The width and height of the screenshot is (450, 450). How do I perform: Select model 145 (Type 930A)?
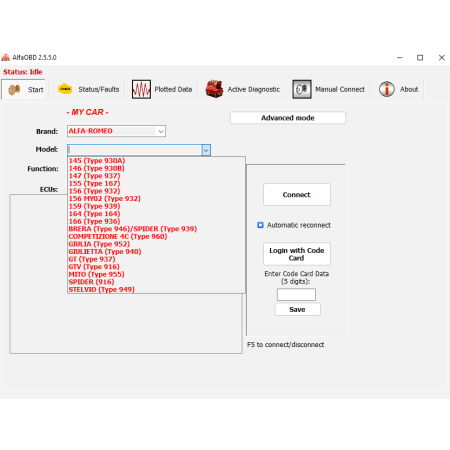click(x=156, y=161)
